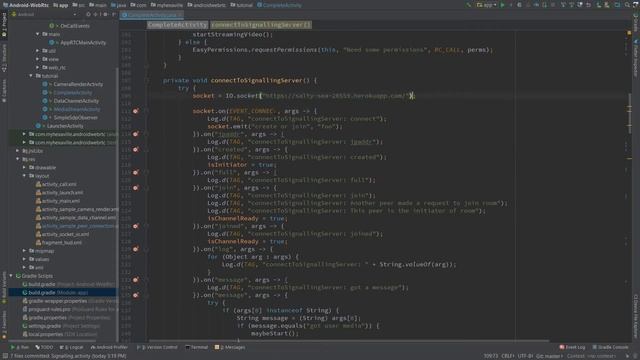Viewport: 640px width, 360px height.
Task: Open the Logcat tool window tab
Action: [x=71, y=347]
